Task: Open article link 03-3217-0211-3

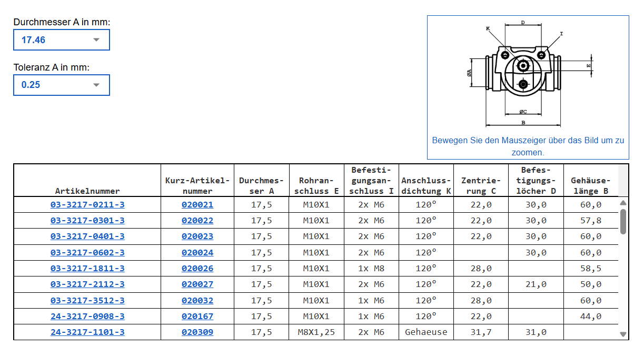Action: click(x=87, y=205)
